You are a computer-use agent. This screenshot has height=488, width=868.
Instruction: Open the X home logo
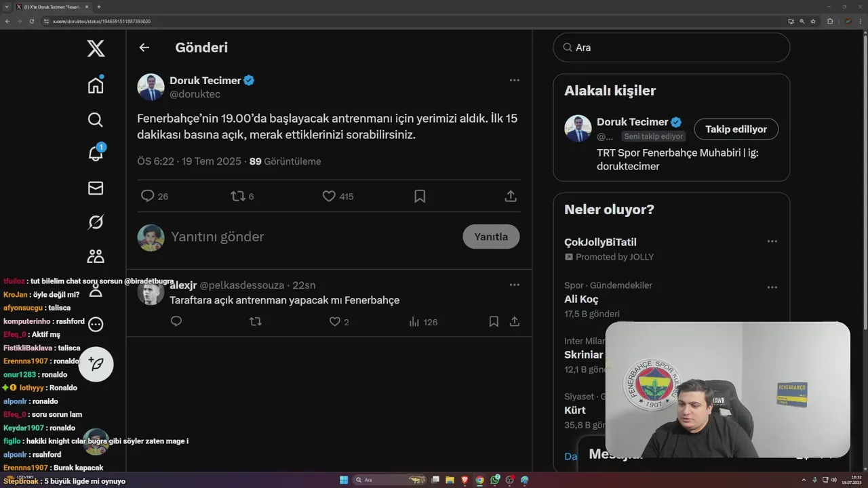click(x=96, y=48)
